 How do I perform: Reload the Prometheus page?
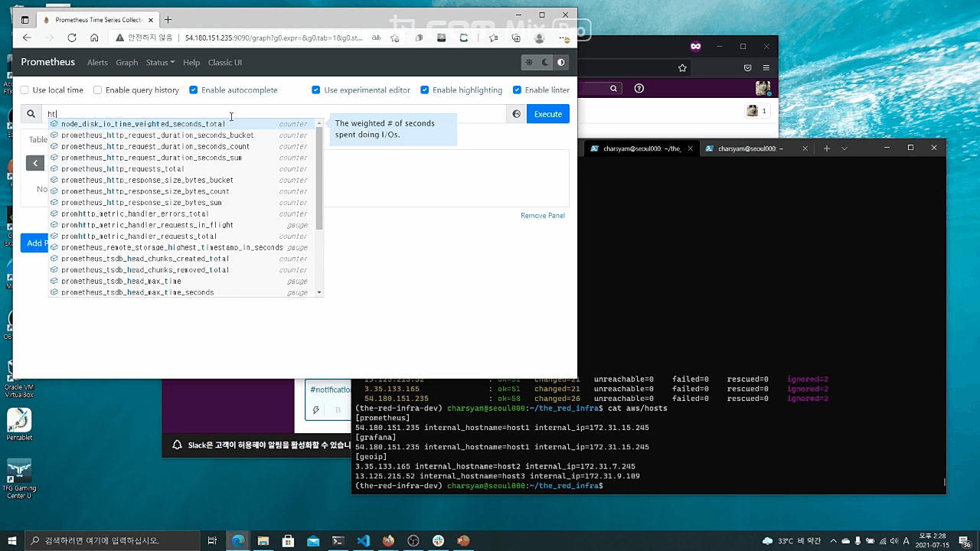coord(72,37)
